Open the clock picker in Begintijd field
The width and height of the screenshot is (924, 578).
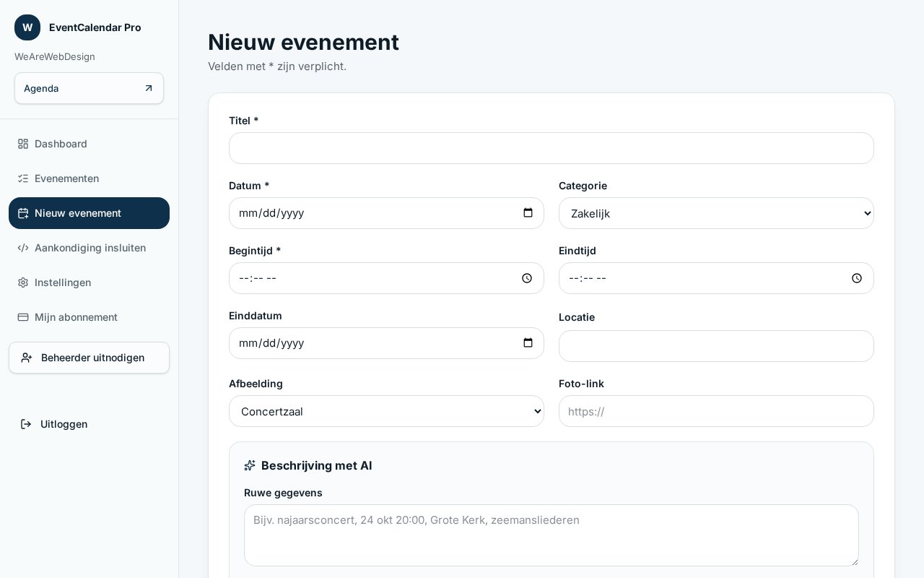point(527,278)
